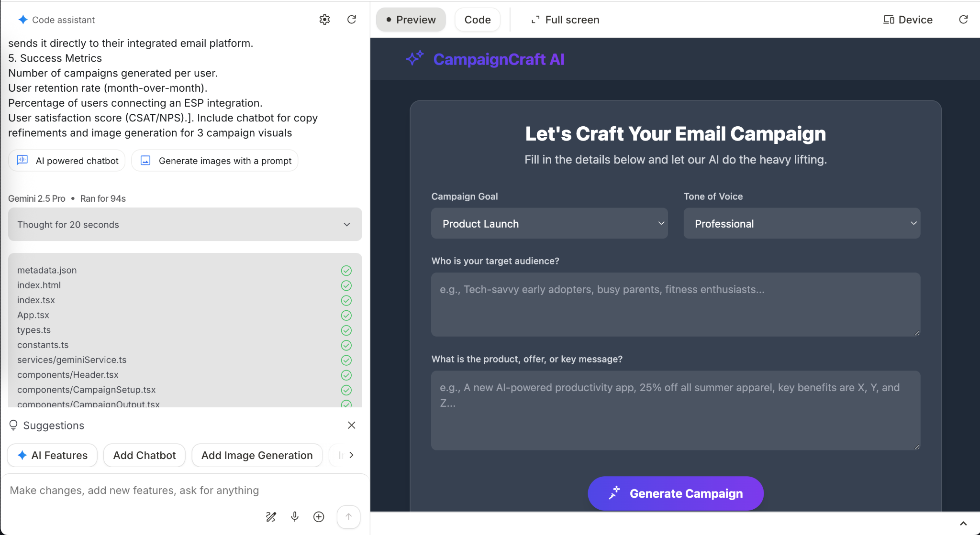Refresh the app preview
This screenshot has width=980, height=535.
click(x=963, y=20)
